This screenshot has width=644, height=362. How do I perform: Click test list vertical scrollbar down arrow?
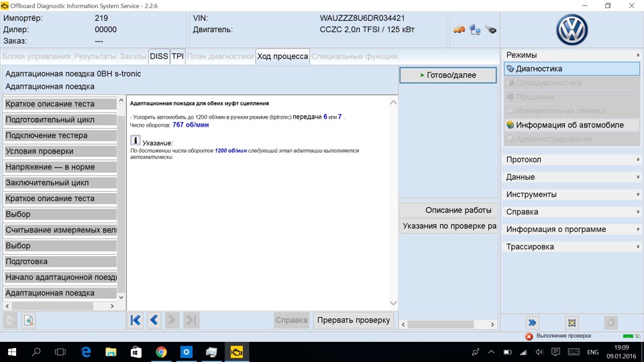[121, 297]
